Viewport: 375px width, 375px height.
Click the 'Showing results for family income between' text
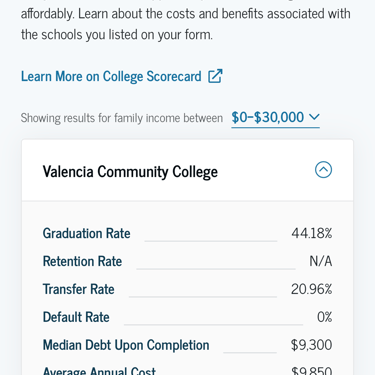[x=122, y=118]
